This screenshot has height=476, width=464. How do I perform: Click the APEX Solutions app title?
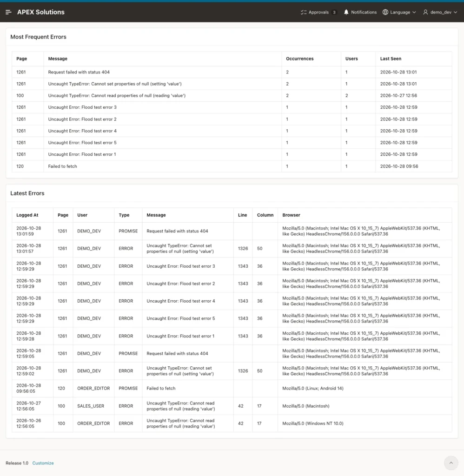tap(41, 12)
